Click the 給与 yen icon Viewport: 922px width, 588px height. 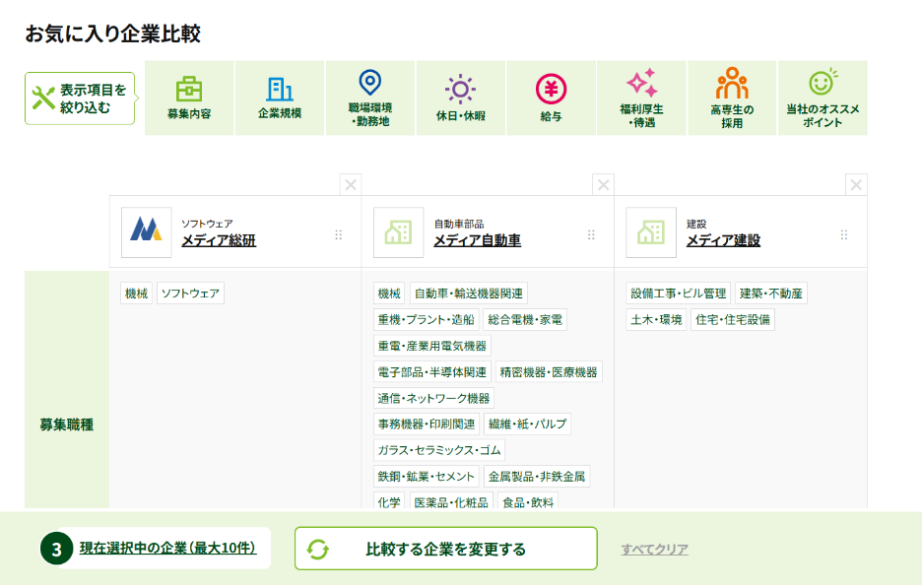tap(553, 87)
